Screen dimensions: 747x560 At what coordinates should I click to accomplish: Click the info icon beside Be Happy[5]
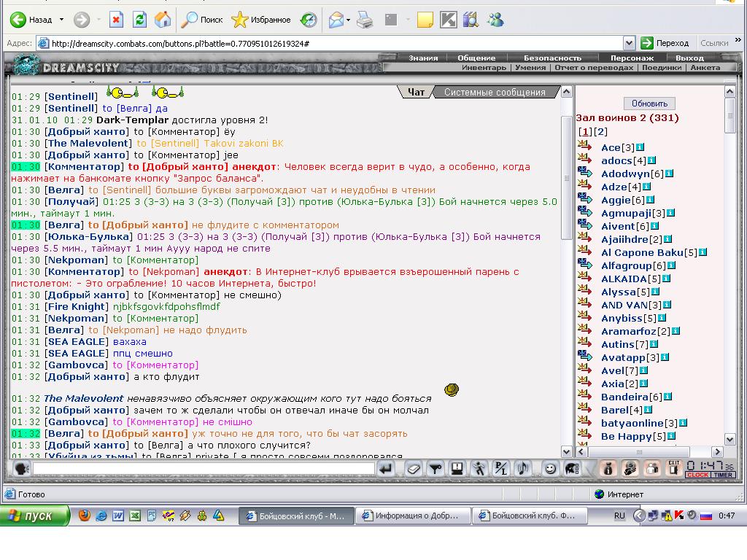pyautogui.click(x=671, y=436)
